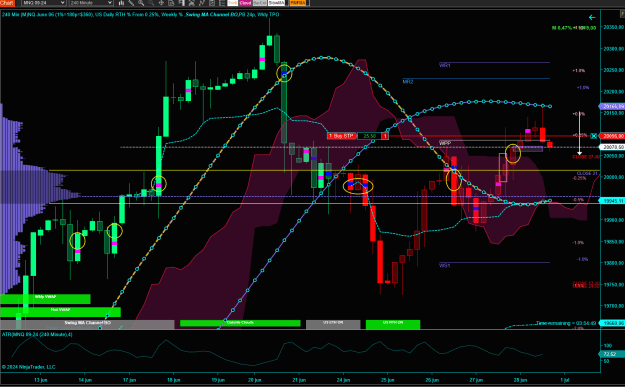The height and width of the screenshot is (387, 625).
Task: Click the toolbar icon right of crosshair
Action: pyautogui.click(x=171, y=3)
